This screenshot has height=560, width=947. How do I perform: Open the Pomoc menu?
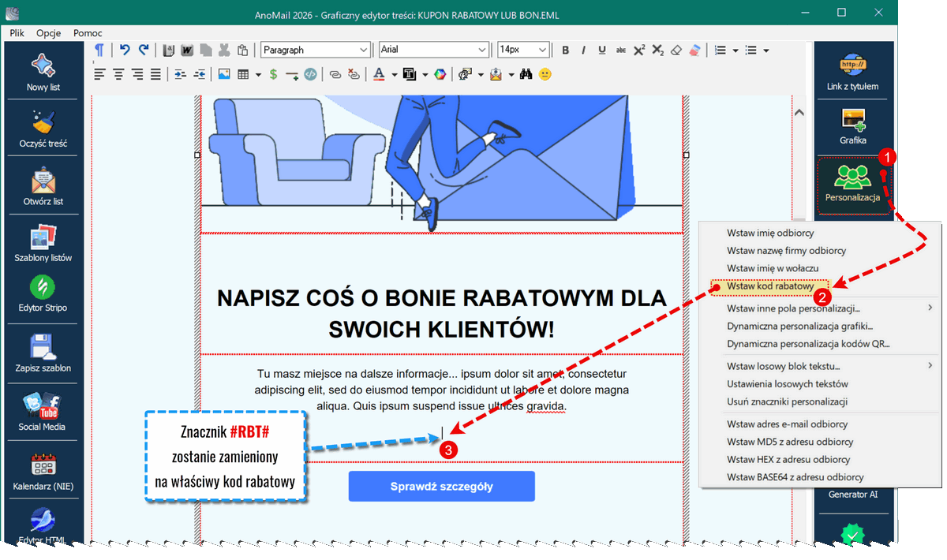click(x=88, y=33)
